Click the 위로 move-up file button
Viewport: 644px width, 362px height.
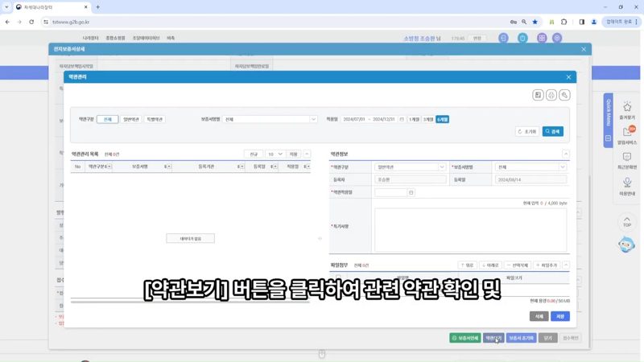[x=468, y=265]
